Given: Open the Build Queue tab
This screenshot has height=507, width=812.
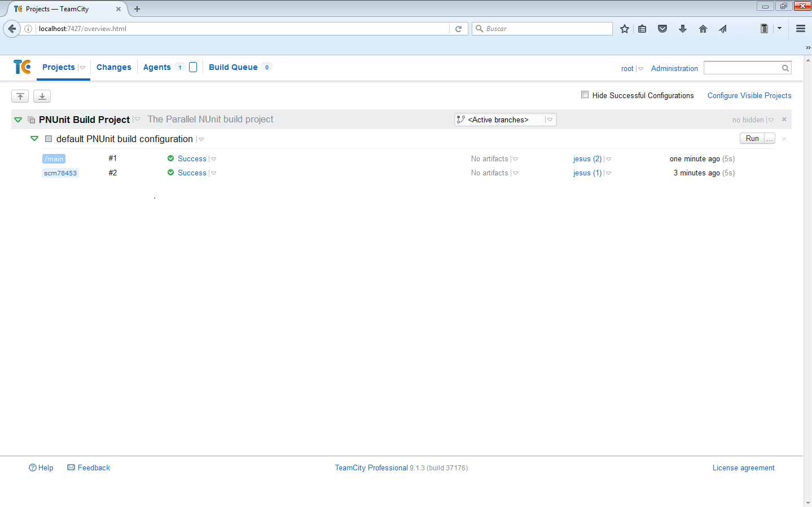Looking at the screenshot, I should point(233,67).
